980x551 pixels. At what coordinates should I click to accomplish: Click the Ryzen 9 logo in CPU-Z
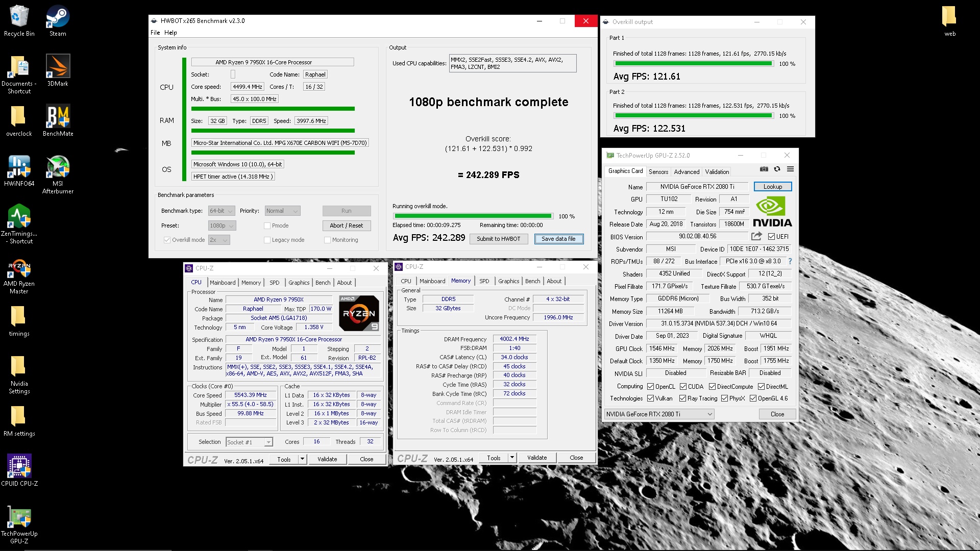(x=359, y=313)
